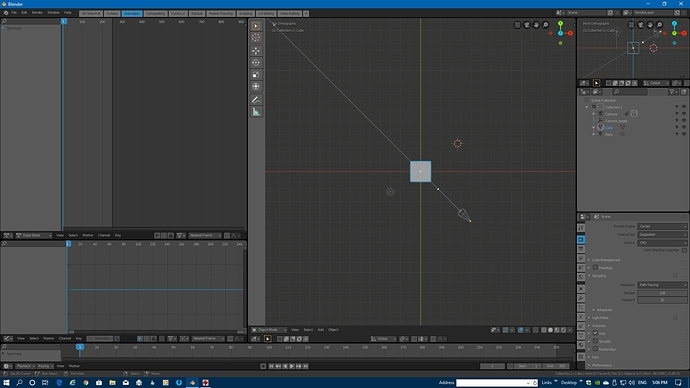Viewport: 690px width, 388px height.
Task: Toggle Camera render visibility in outliner
Action: pos(684,114)
